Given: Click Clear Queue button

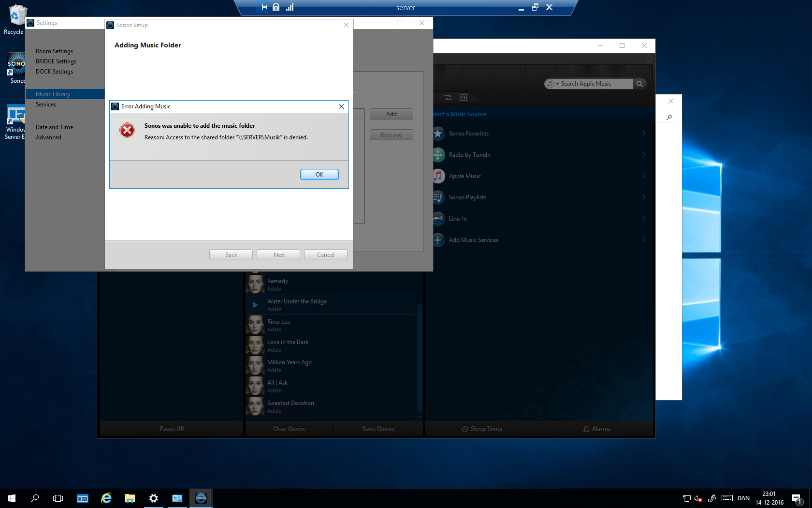Looking at the screenshot, I should tap(289, 429).
